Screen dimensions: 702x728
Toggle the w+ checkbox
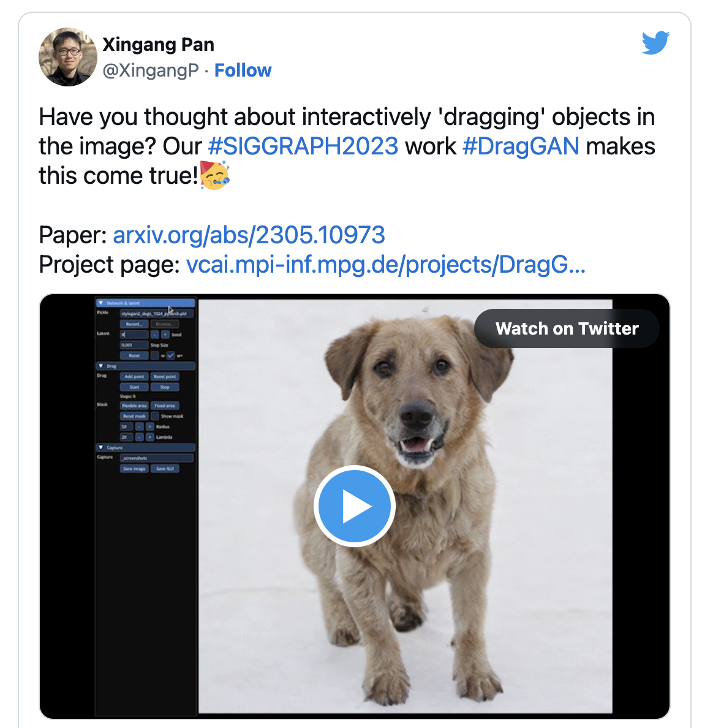[171, 355]
